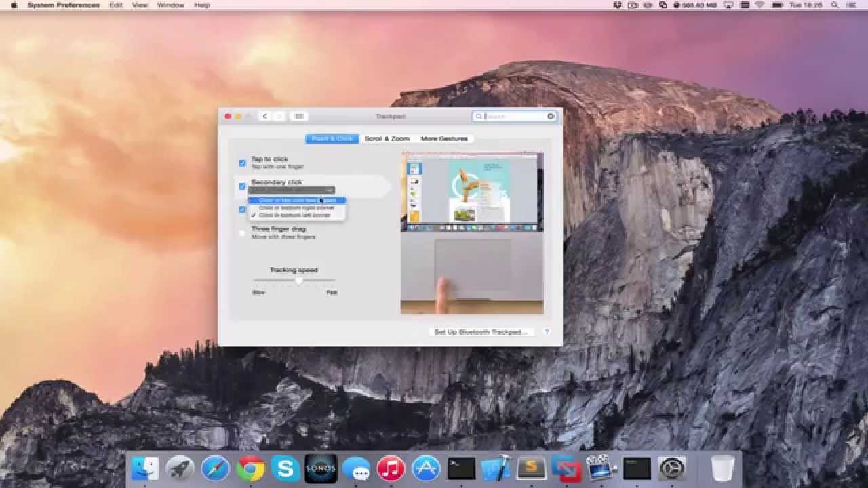Click the Show All grid button
Image resolution: width=868 pixels, height=488 pixels.
299,117
